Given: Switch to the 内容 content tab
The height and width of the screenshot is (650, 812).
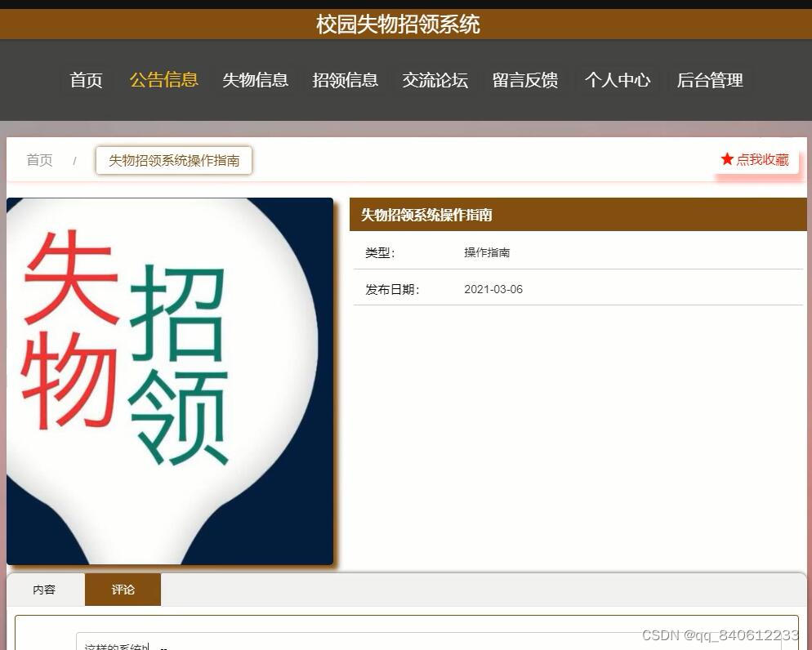Looking at the screenshot, I should point(44,589).
